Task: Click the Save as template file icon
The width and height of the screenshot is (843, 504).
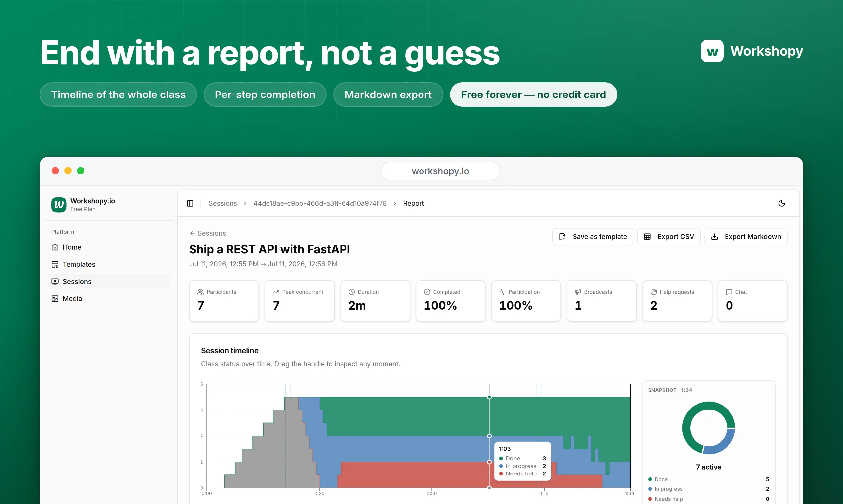Action: 562,237
